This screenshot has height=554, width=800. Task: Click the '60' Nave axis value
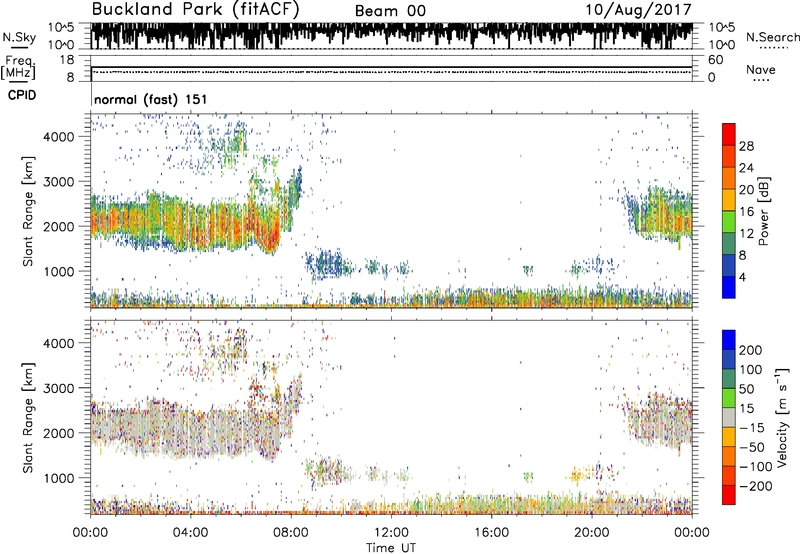tap(715, 60)
